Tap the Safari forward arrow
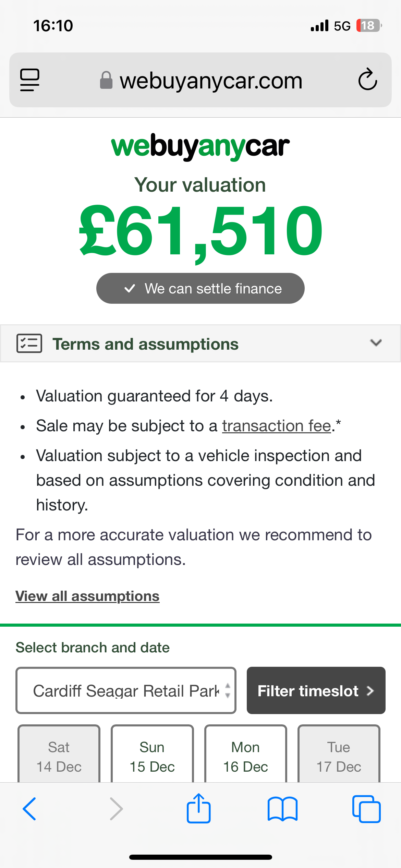The height and width of the screenshot is (868, 401). (116, 809)
